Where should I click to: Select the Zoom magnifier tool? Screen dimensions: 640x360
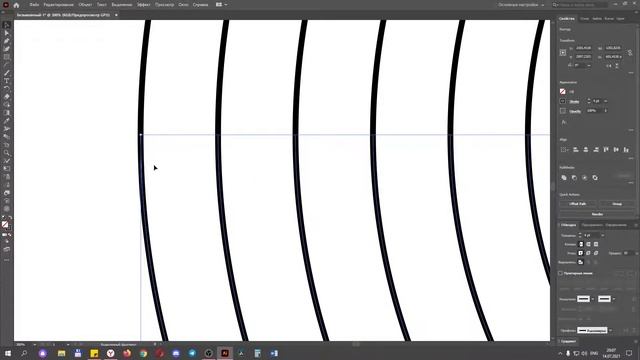[x=7, y=153]
